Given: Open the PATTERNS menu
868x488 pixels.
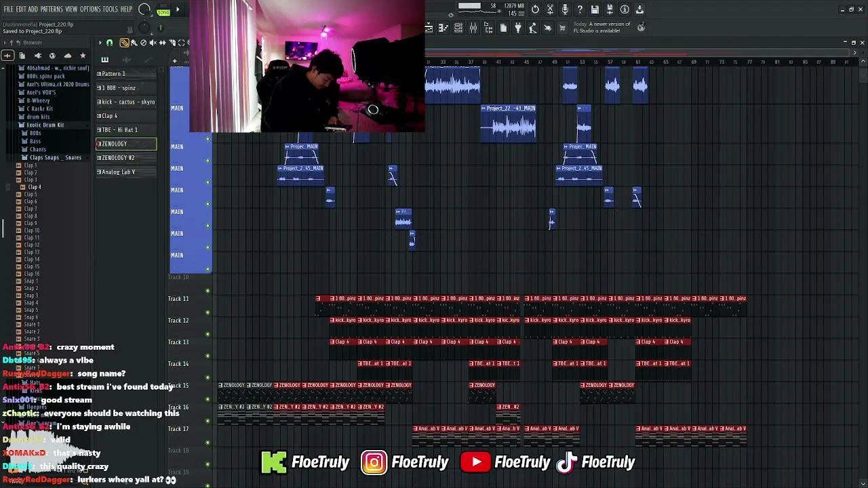Looking at the screenshot, I should pyautogui.click(x=52, y=9).
